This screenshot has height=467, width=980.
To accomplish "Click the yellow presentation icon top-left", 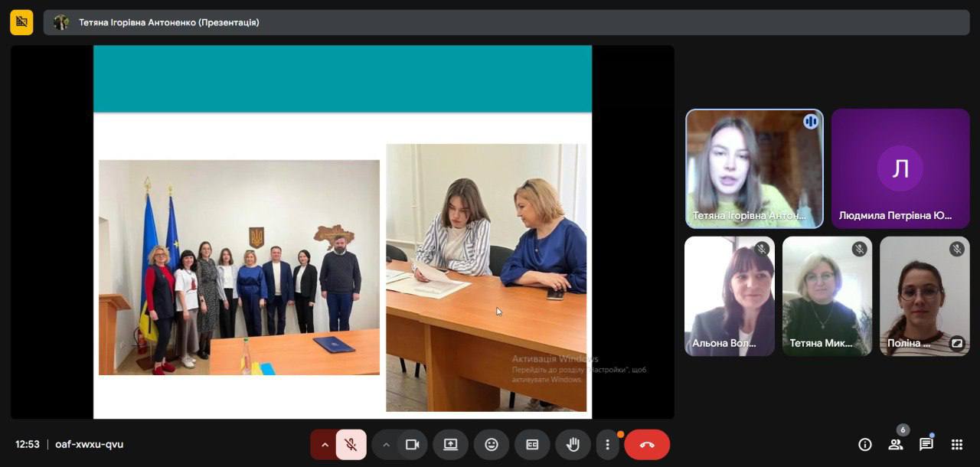I will coord(21,22).
